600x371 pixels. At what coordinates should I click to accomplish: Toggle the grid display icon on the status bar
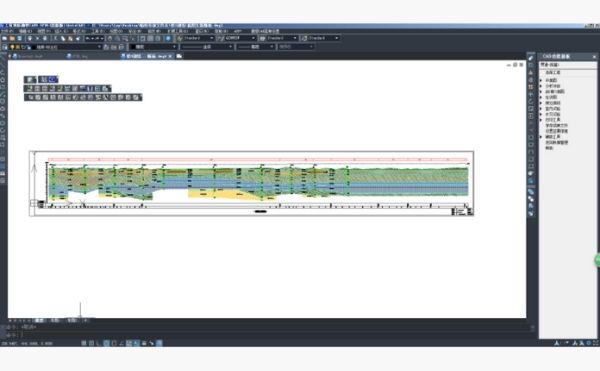91,343
